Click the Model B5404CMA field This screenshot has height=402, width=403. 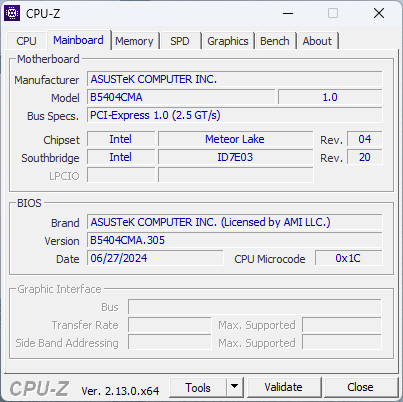click(x=181, y=97)
